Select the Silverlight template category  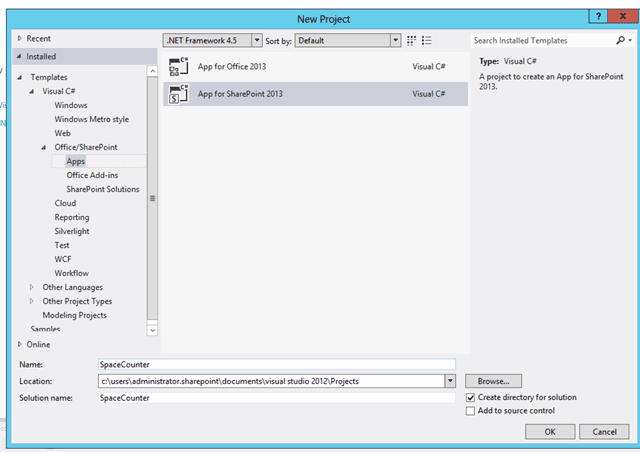(x=72, y=231)
